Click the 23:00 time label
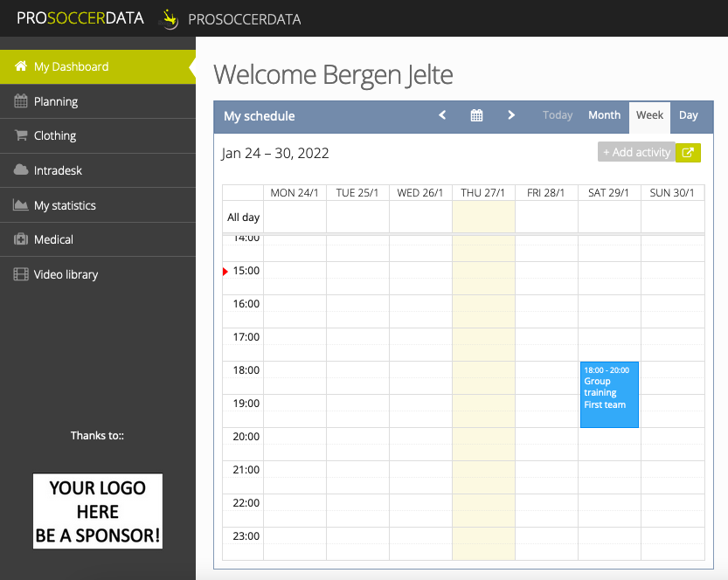Image resolution: width=728 pixels, height=580 pixels. (246, 536)
